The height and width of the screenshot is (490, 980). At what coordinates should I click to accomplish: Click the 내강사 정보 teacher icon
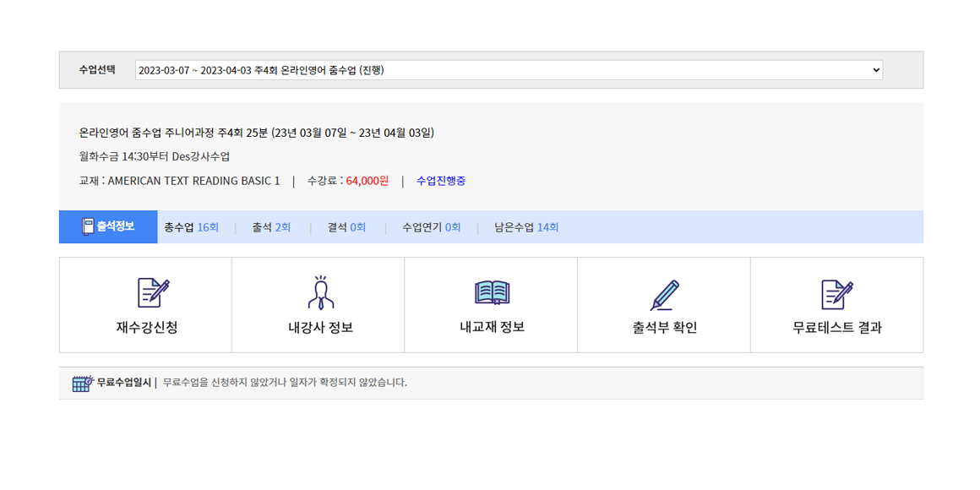[321, 292]
